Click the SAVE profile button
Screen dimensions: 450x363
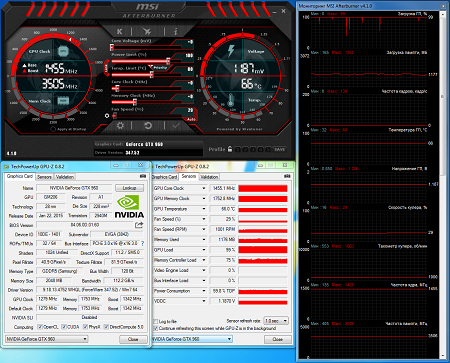[x=280, y=149]
